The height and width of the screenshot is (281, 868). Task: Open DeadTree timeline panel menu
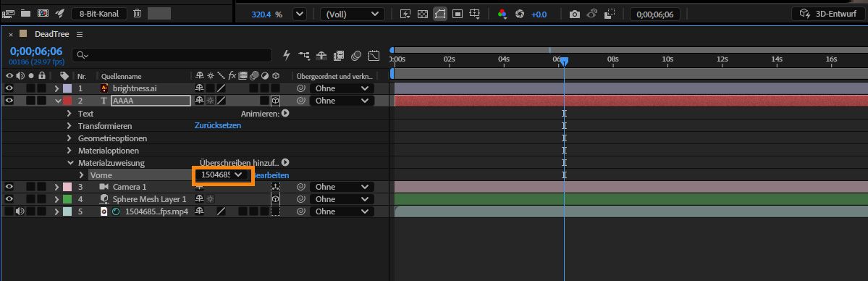pyautogui.click(x=80, y=34)
